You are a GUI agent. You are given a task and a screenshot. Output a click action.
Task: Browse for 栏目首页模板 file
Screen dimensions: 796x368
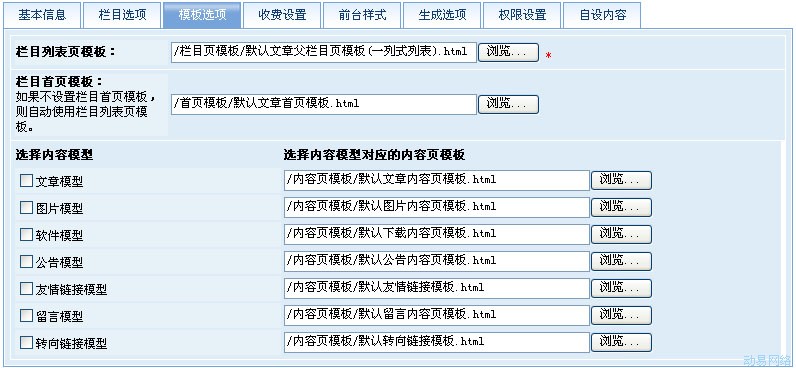pos(508,104)
